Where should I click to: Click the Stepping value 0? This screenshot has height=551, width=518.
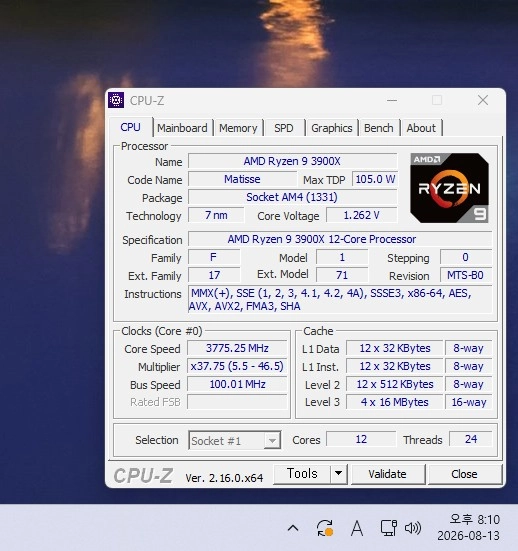tap(466, 257)
